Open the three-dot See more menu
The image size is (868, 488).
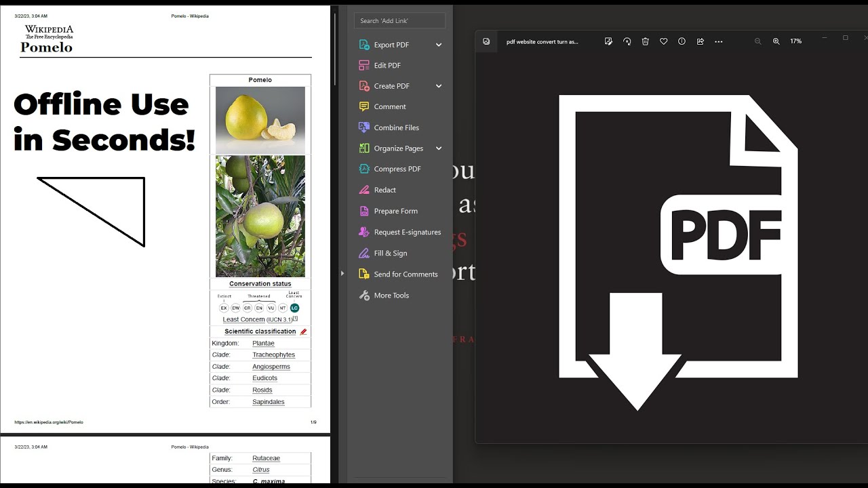pos(718,41)
